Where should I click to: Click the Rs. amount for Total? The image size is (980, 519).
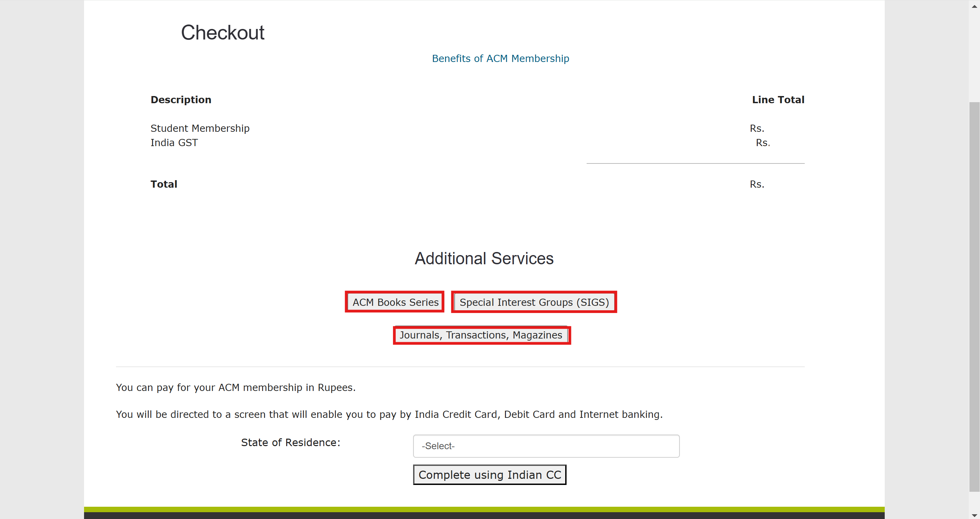point(757,184)
